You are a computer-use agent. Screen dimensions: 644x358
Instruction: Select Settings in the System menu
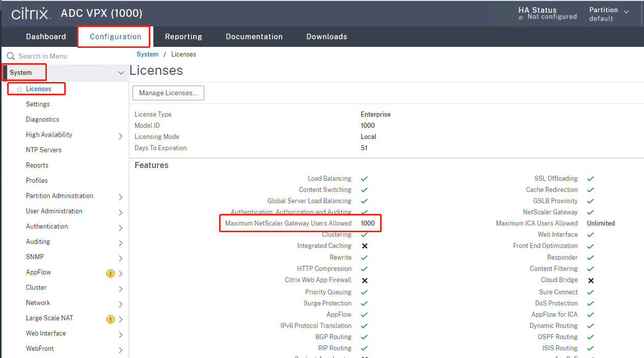(38, 104)
